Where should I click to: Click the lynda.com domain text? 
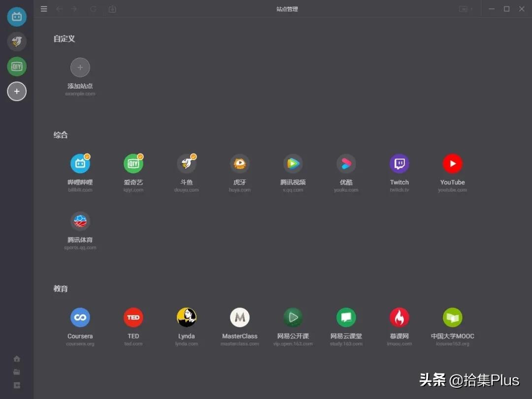pos(187,344)
